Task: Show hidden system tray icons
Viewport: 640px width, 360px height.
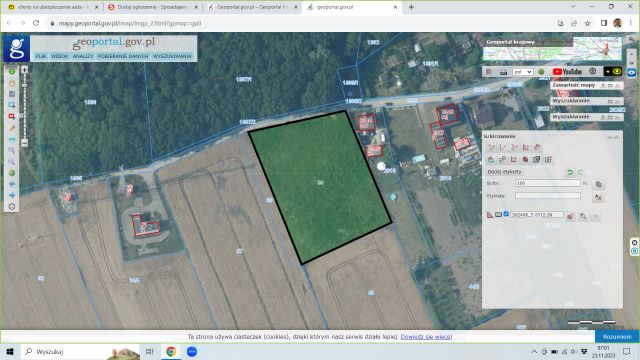Action: click(x=534, y=351)
